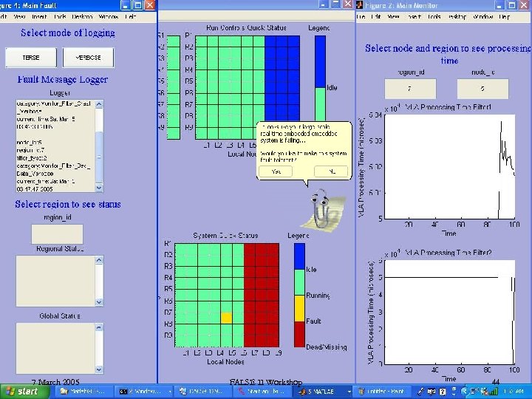Click region_id field in Main Fault window
This screenshot has height=399, width=532.
[57, 233]
